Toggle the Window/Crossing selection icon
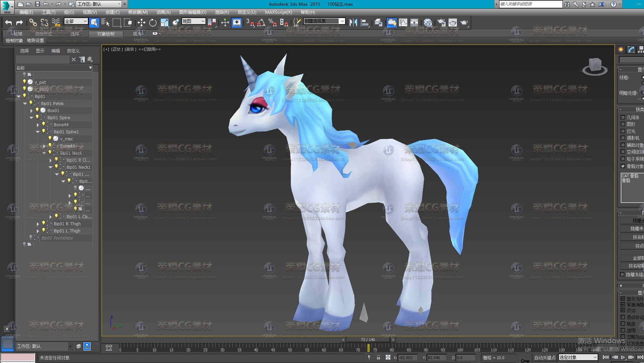 pyautogui.click(x=128, y=23)
